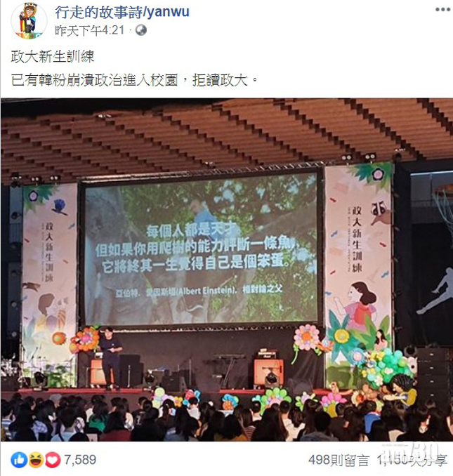Click the left 政大新生訓練 banner in photo
This screenshot has height=476, width=453.
(x=49, y=285)
